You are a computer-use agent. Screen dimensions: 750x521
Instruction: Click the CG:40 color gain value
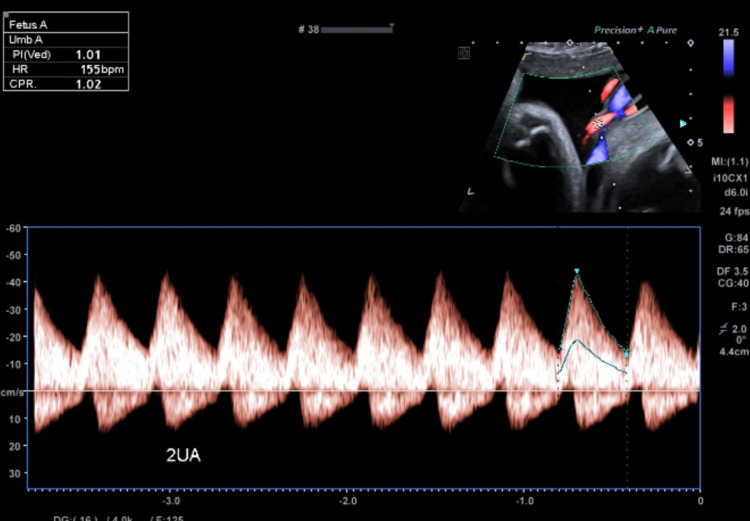[x=733, y=283]
